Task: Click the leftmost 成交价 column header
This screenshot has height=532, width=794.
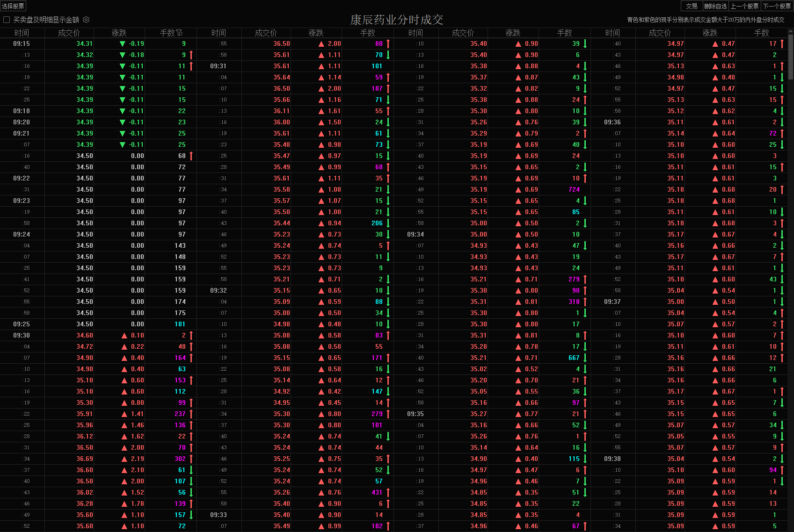Action: click(69, 33)
